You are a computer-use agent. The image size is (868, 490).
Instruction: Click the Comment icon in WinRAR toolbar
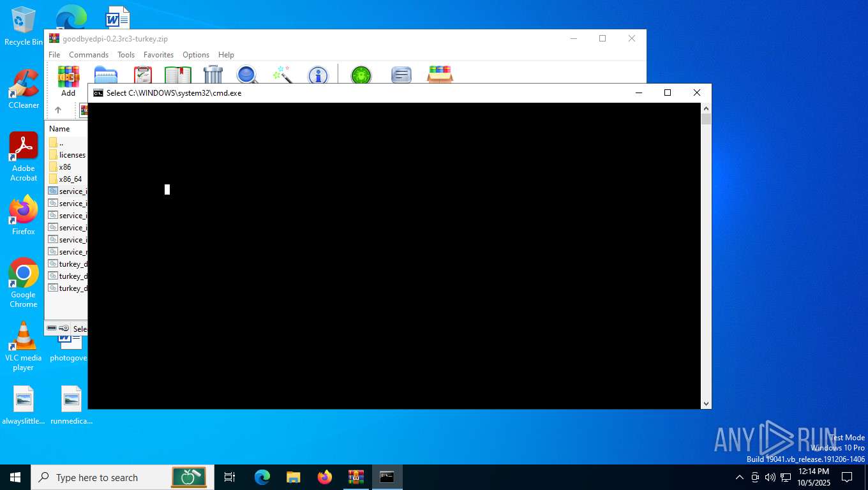(x=401, y=75)
